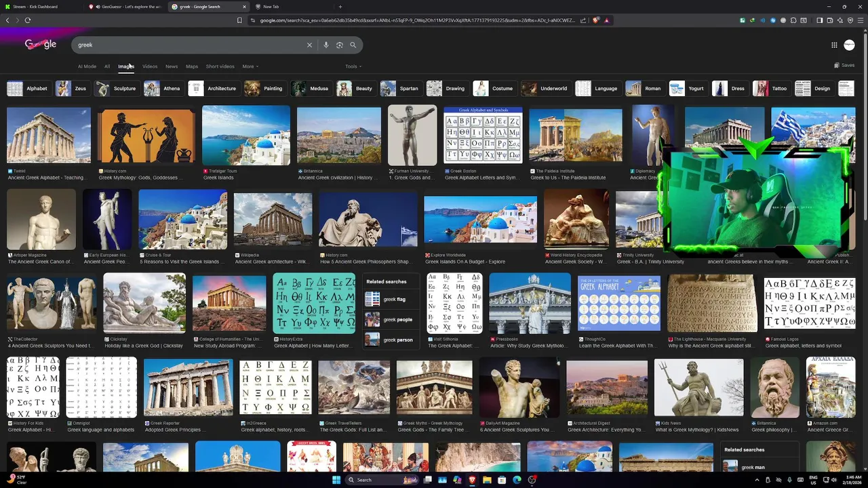Toggle the browser sidebar panel icon
The width and height of the screenshot is (868, 488).
point(819,20)
